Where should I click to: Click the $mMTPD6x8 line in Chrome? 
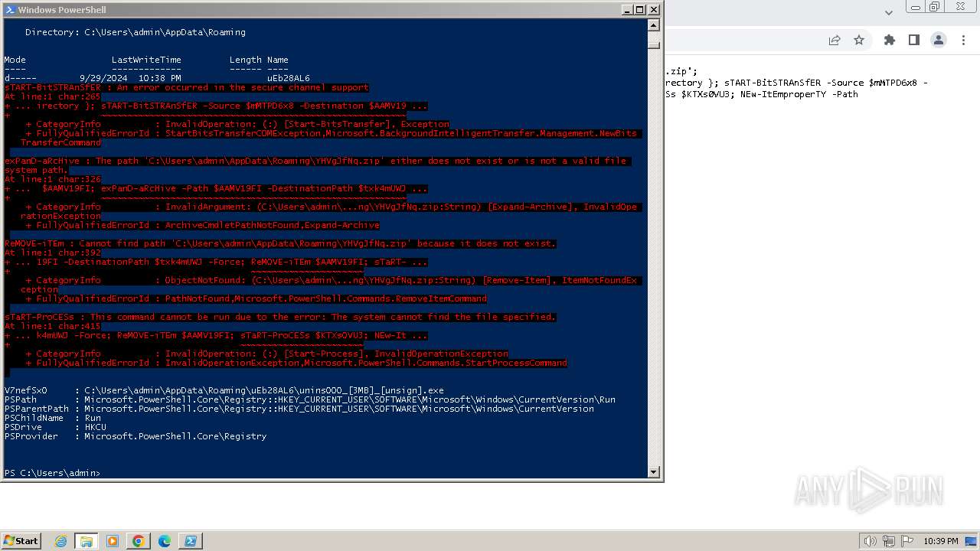pos(796,83)
